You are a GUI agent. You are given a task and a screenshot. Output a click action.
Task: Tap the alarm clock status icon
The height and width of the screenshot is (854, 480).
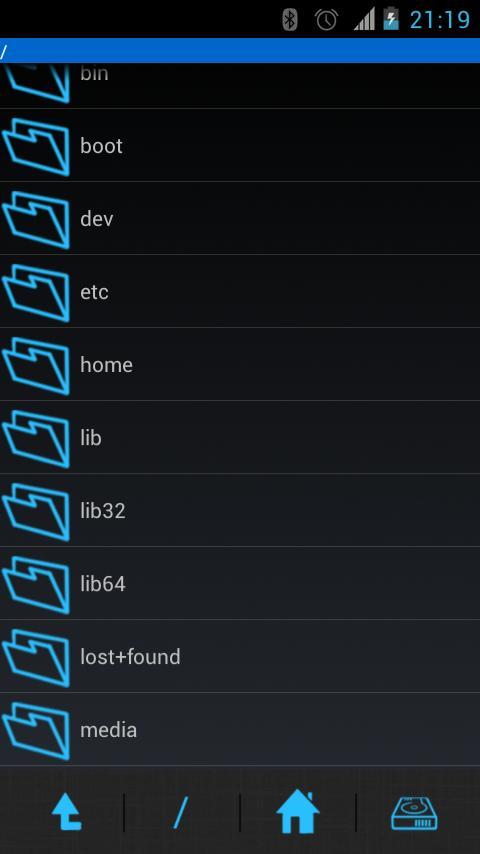pos(326,20)
